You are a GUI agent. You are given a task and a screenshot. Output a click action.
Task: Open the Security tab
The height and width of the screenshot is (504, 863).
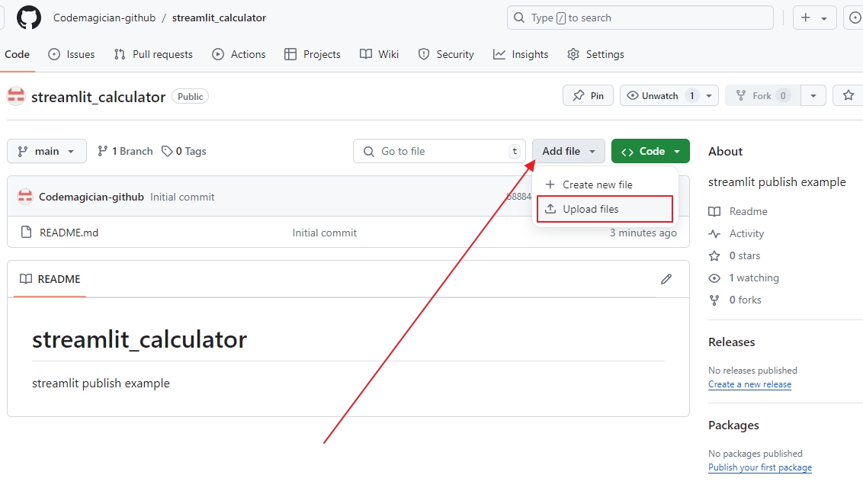tap(446, 54)
